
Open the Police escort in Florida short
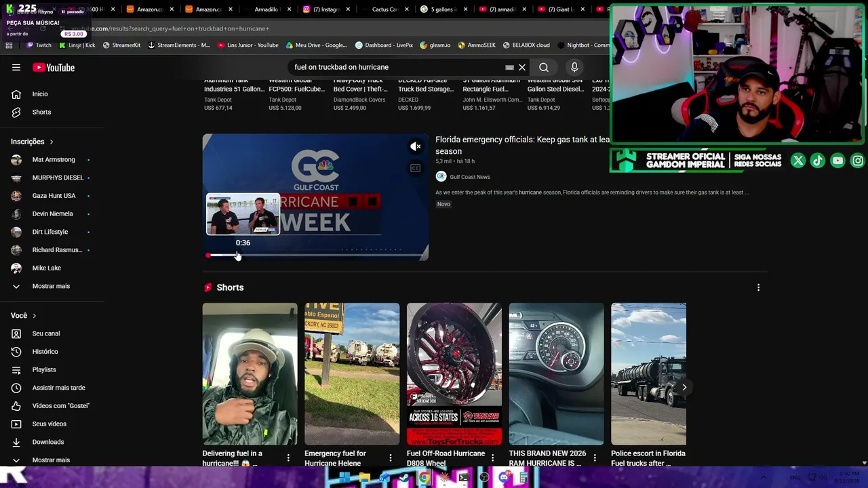click(x=648, y=374)
